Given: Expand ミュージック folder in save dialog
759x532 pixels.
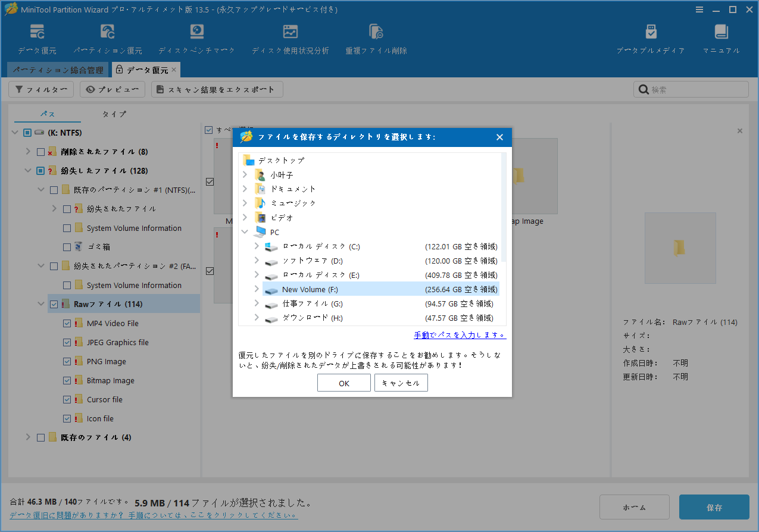Looking at the screenshot, I should 244,203.
